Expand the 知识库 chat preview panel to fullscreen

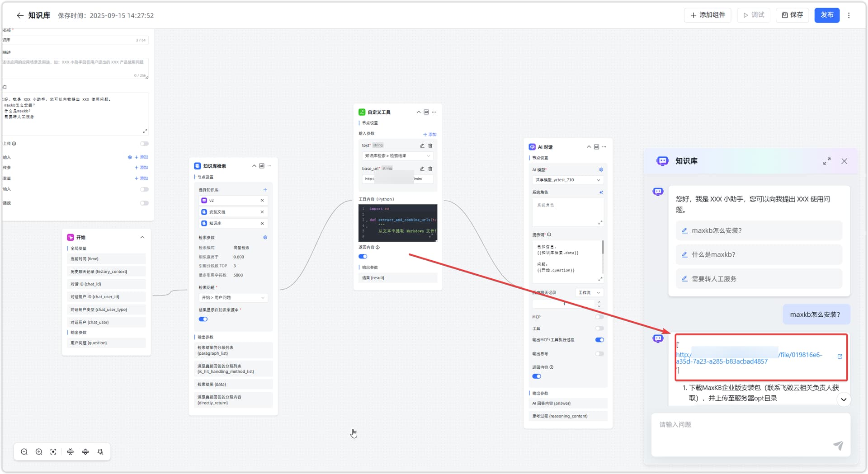[x=827, y=161]
